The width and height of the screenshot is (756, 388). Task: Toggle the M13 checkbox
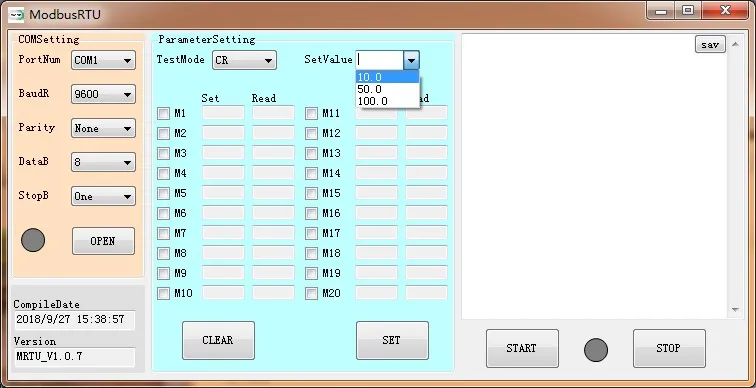[311, 154]
